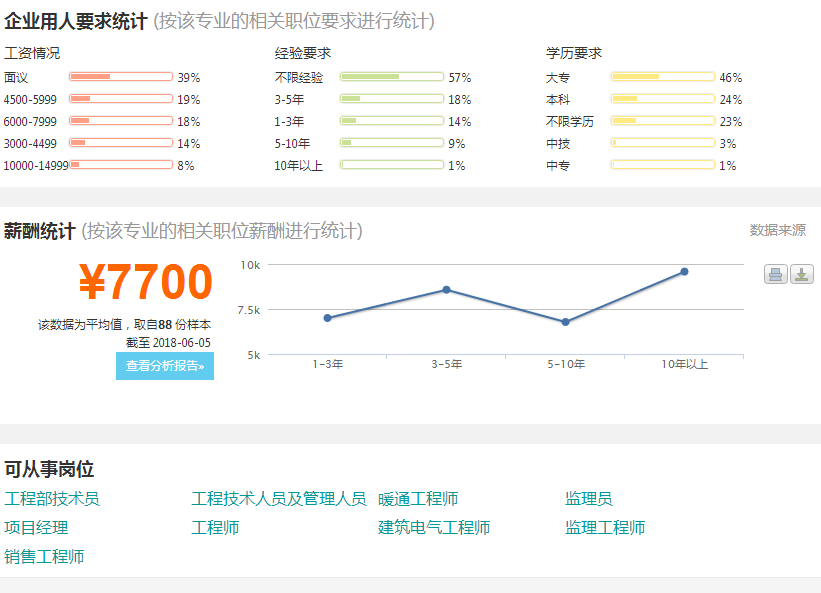Click the 面议 39% salary bar
This screenshot has width=821, height=593.
(121, 77)
